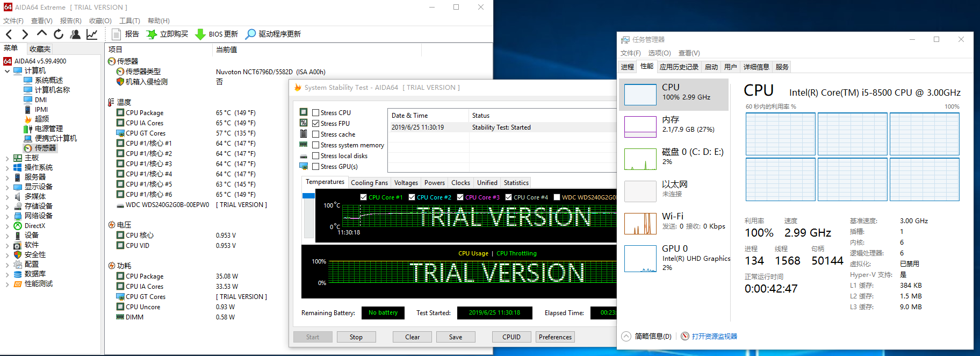Viewport: 980px width, 356px height.
Task: Select IPMI item in the tree
Action: 41,109
